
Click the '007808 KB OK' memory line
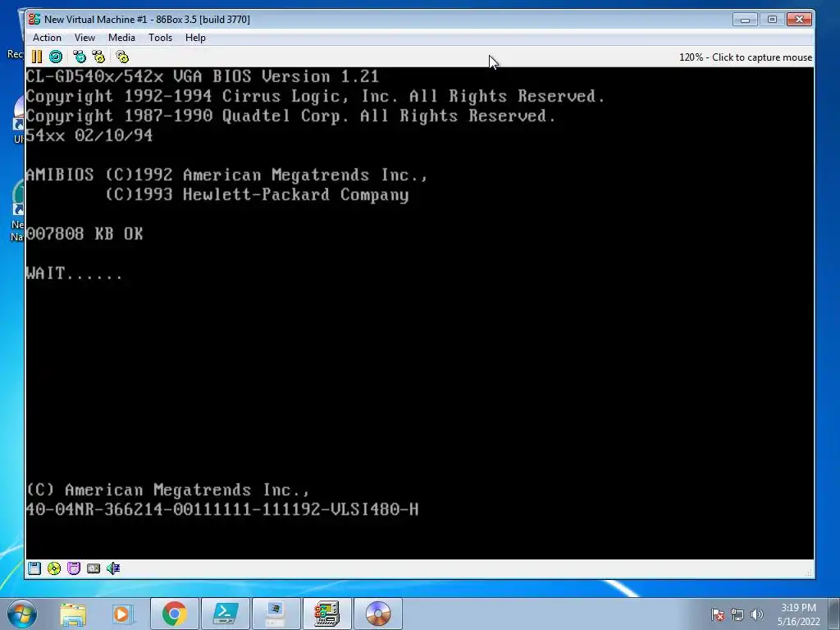click(x=84, y=234)
